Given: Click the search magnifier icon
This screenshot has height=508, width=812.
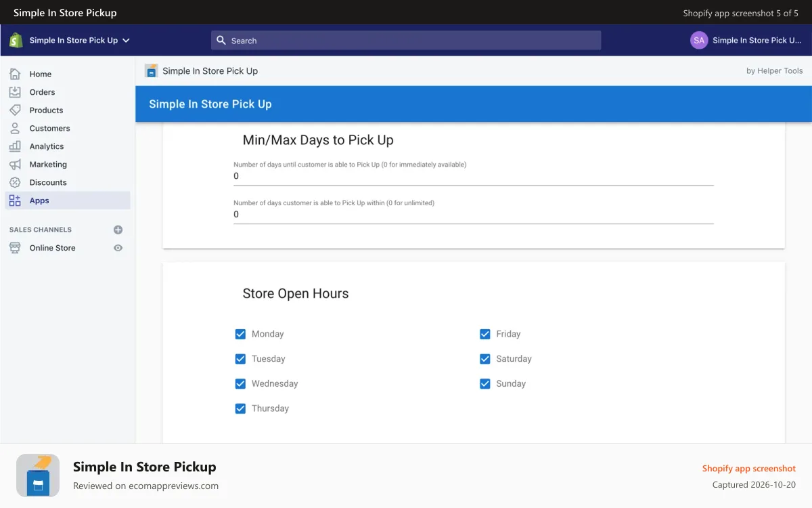Looking at the screenshot, I should pyautogui.click(x=221, y=41).
